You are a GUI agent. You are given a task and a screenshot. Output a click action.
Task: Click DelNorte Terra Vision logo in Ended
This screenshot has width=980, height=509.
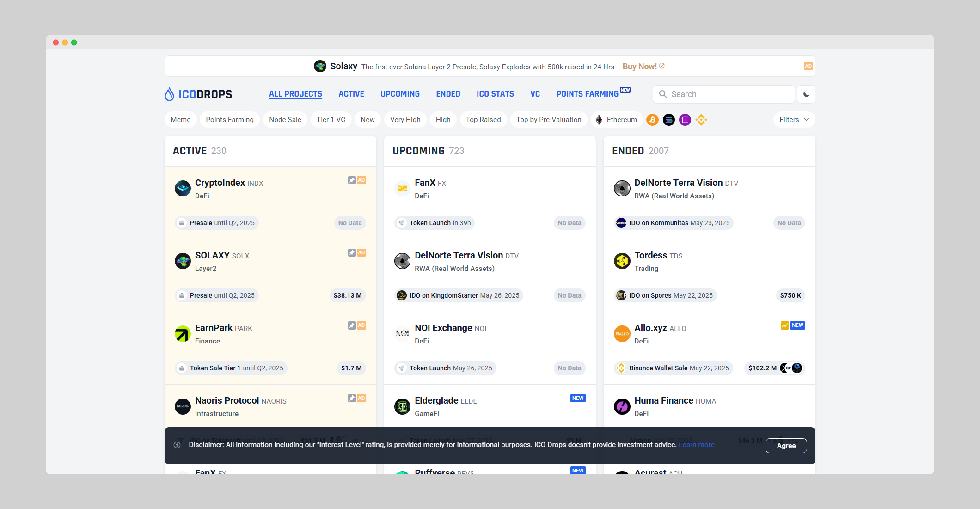pos(622,189)
